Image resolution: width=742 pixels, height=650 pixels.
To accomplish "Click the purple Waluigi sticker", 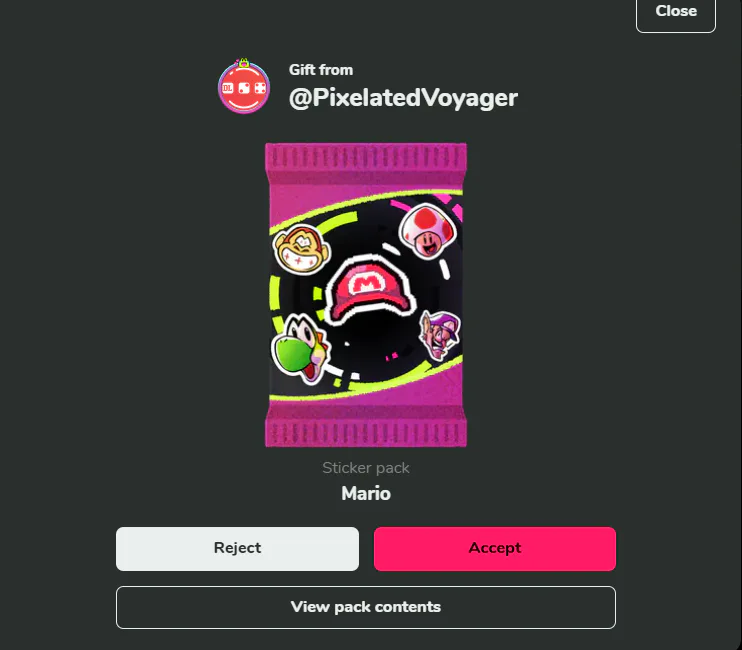I will click(440, 334).
